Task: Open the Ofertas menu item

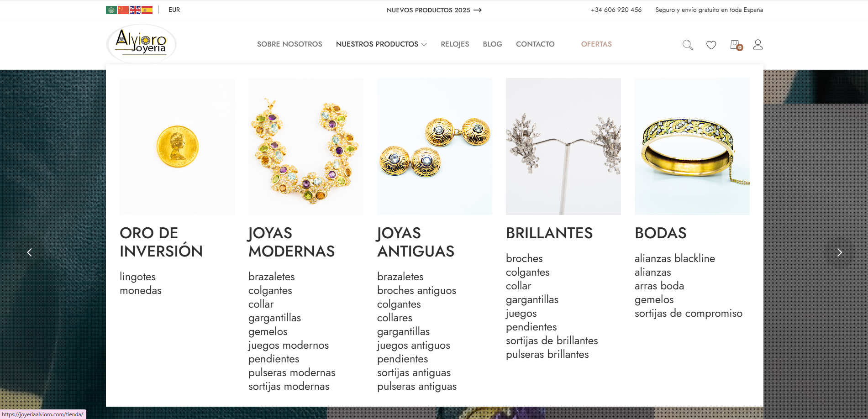Action: coord(596,44)
